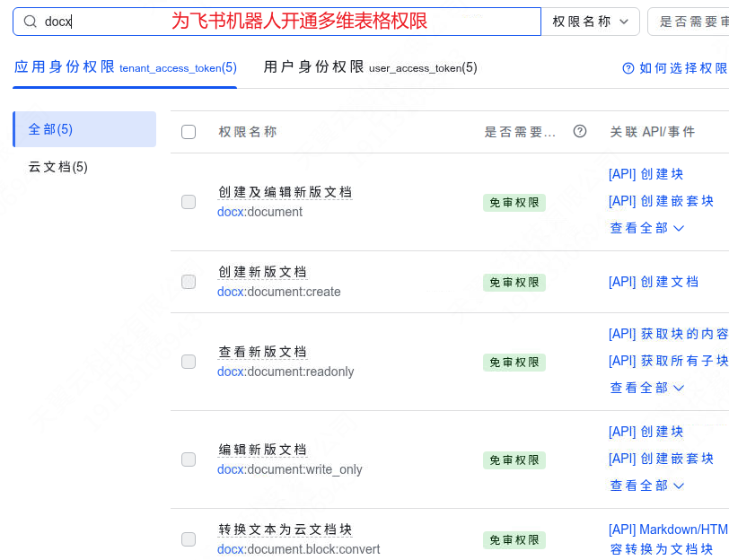Open the [API] 创建文档 link
Image resolution: width=729 pixels, height=560 pixels.
pos(654,282)
